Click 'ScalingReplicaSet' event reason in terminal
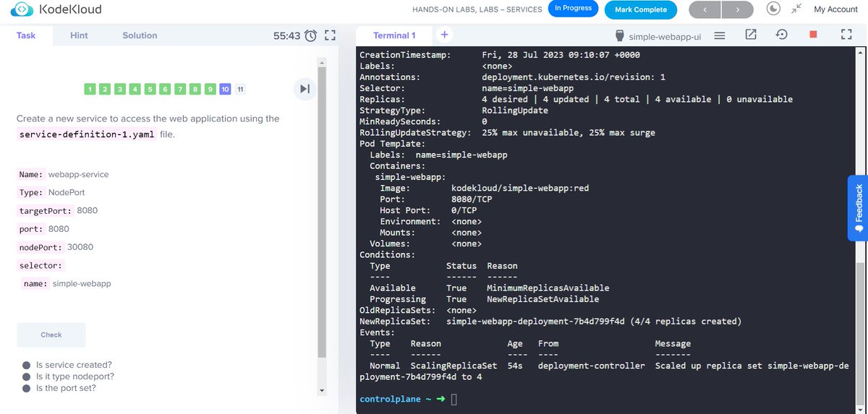Viewport: 868px width, 414px height. tap(454, 366)
